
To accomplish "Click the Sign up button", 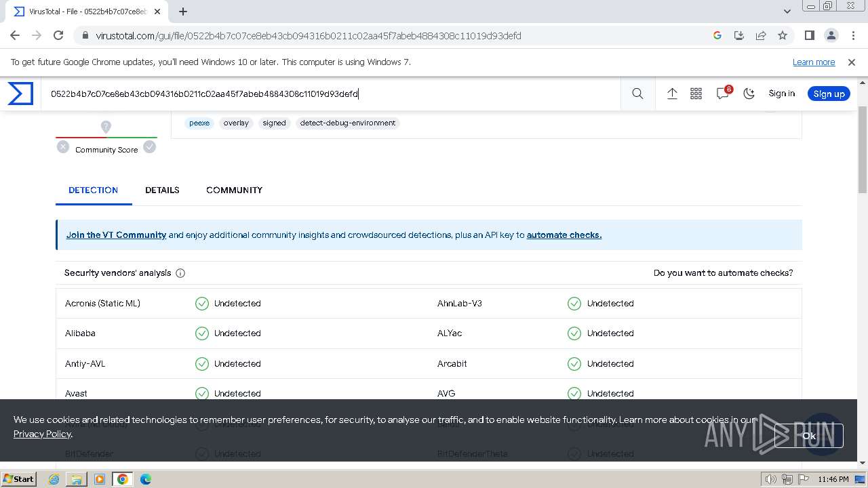I will (829, 94).
